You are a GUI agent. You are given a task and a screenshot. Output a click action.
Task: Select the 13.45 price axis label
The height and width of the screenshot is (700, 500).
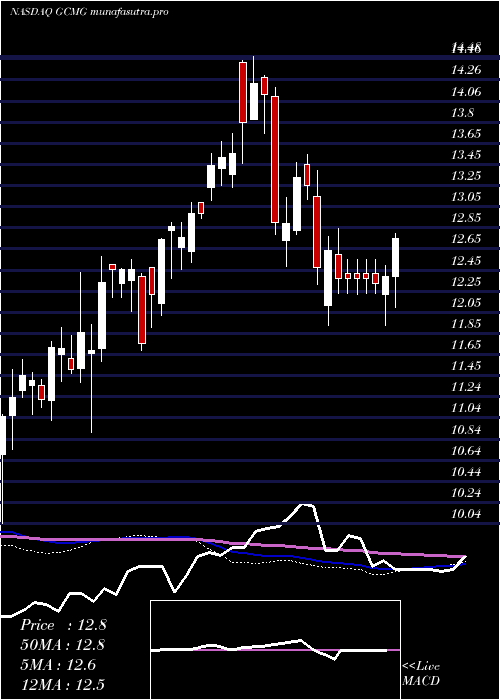tap(467, 155)
